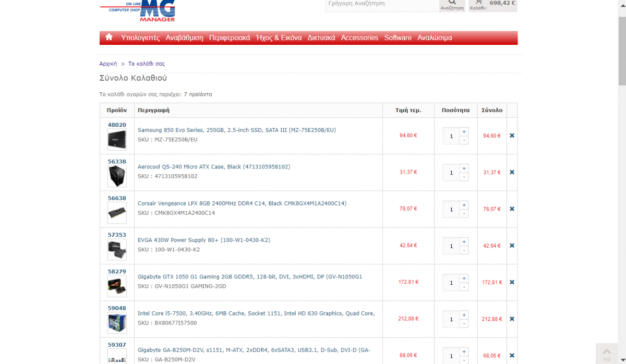
Task: Open the Αναλώσιμα menu
Action: pyautogui.click(x=435, y=38)
